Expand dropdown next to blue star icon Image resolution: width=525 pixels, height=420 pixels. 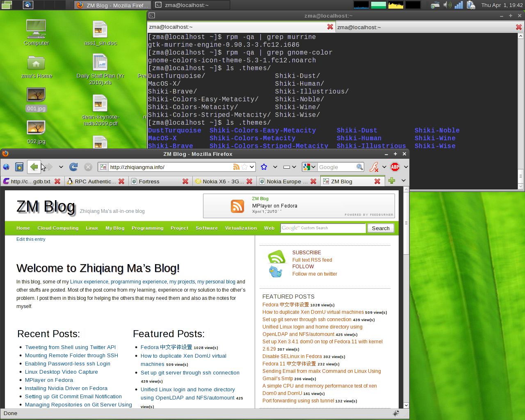coord(275,167)
